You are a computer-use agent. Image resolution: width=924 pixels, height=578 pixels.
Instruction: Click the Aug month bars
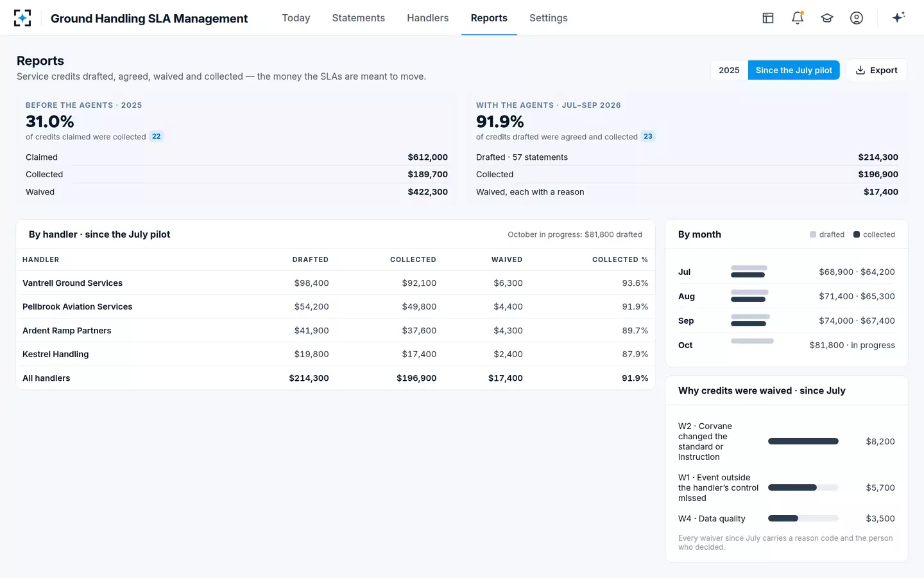click(x=749, y=295)
